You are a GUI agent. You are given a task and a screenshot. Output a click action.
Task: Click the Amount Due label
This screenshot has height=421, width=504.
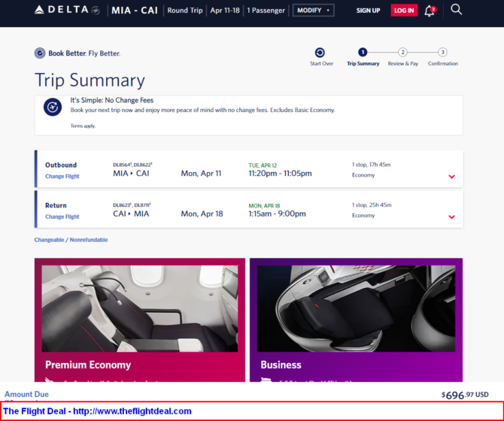tap(26, 394)
